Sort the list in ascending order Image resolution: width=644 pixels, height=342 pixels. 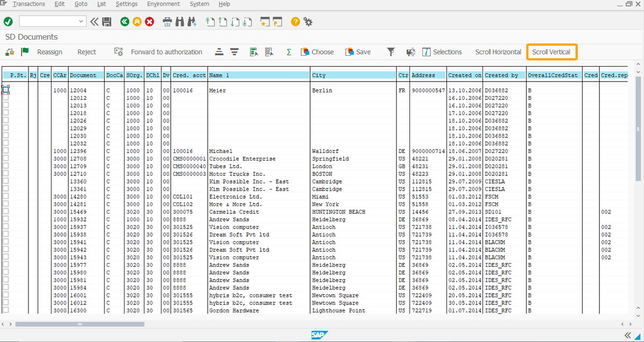tap(219, 52)
